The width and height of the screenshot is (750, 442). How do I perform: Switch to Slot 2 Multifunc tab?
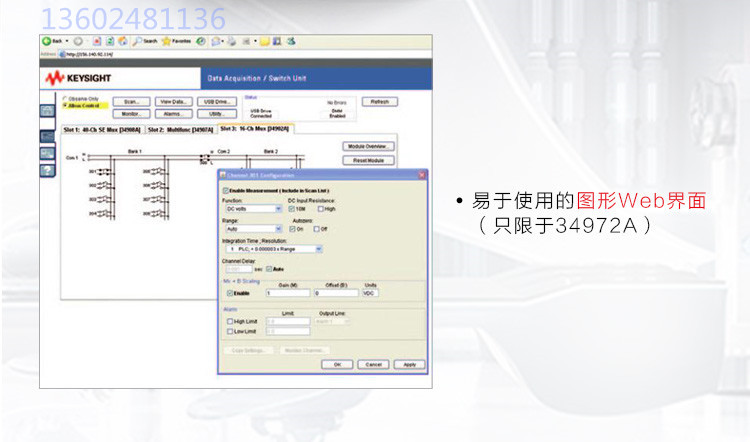(x=180, y=130)
